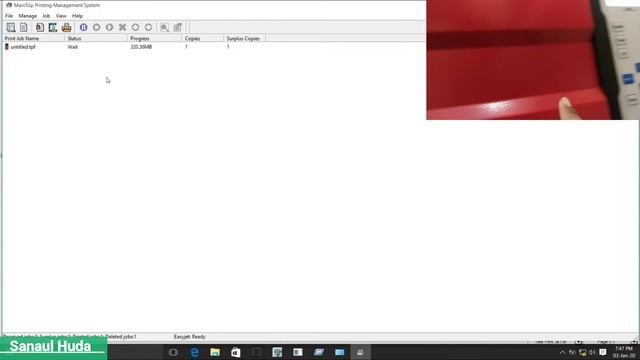Open the View menu
This screenshot has width=640, height=360.
(61, 16)
